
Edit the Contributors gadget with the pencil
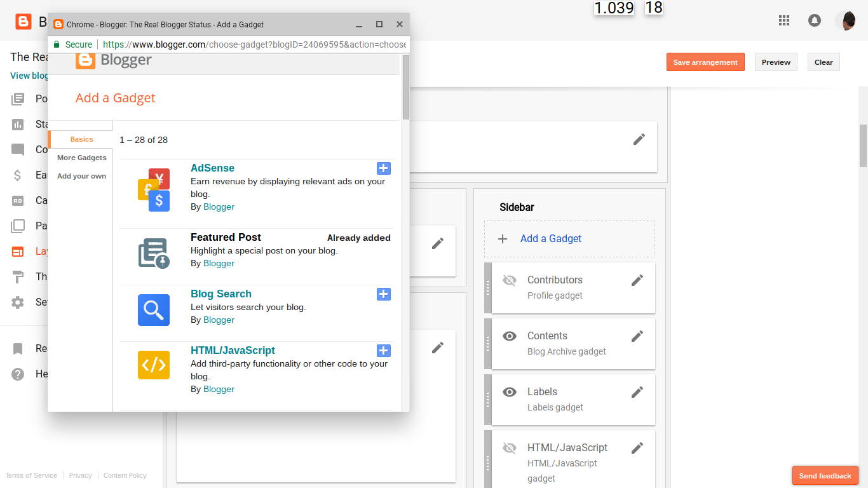637,280
